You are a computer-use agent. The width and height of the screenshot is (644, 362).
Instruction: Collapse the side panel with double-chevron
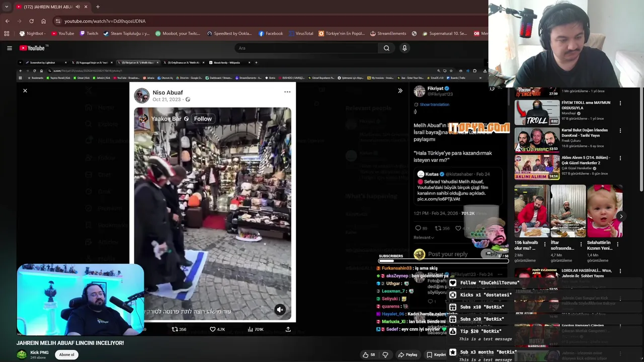tap(400, 90)
